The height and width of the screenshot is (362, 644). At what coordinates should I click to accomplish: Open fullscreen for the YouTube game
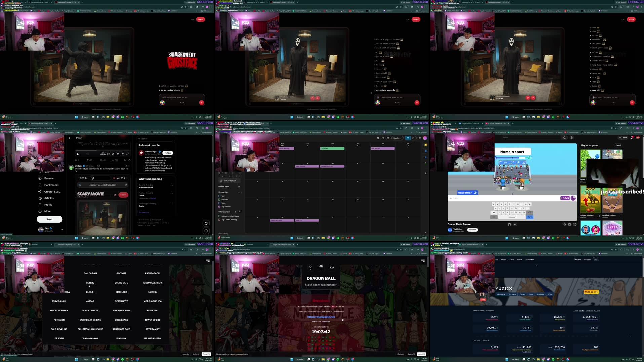575,224
